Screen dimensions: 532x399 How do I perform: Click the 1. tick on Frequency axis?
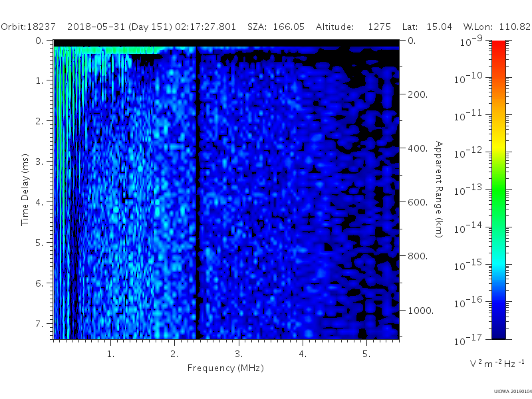(110, 354)
